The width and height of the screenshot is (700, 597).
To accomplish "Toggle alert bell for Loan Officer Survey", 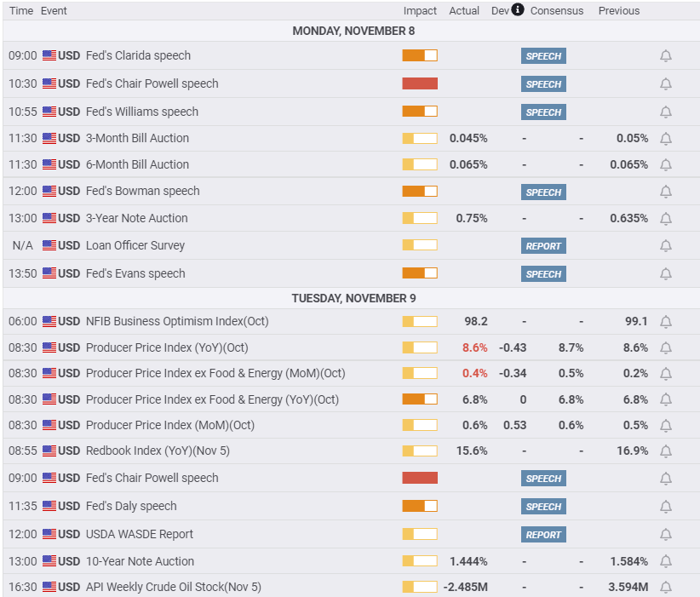I will (x=666, y=246).
